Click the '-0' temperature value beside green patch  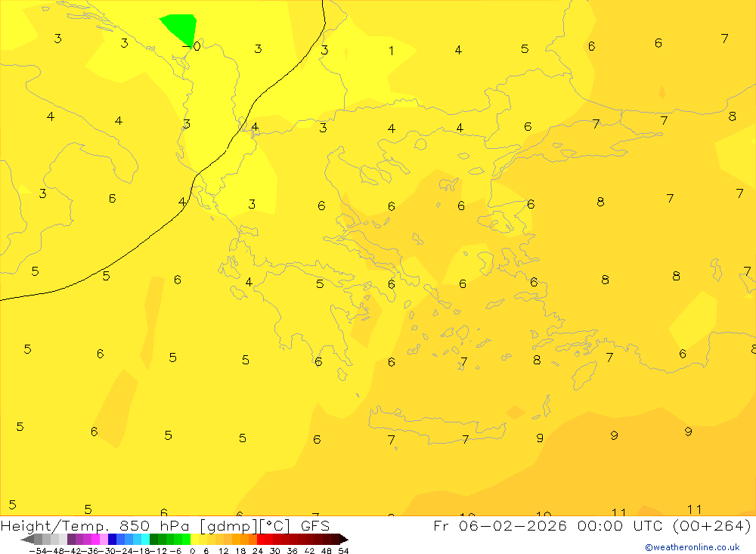tap(191, 46)
